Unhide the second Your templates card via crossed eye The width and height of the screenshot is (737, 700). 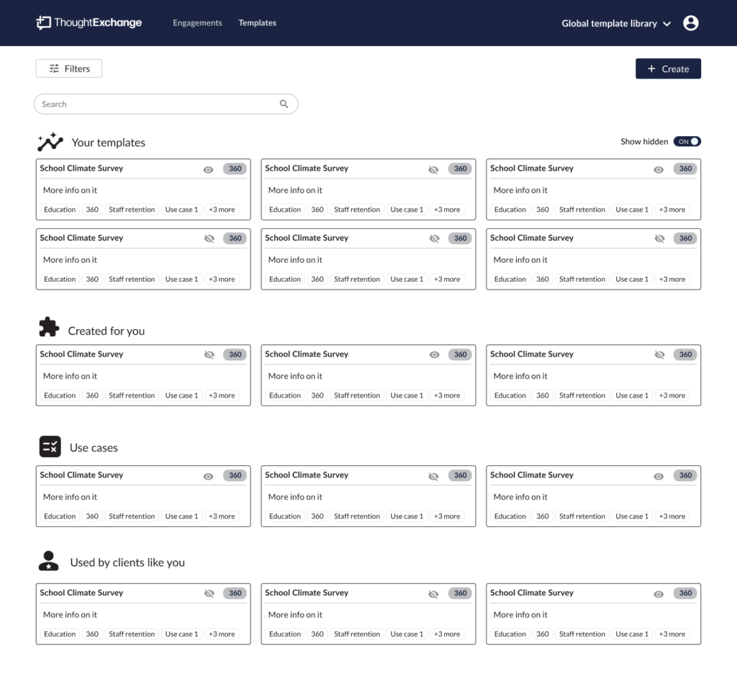pyautogui.click(x=433, y=170)
